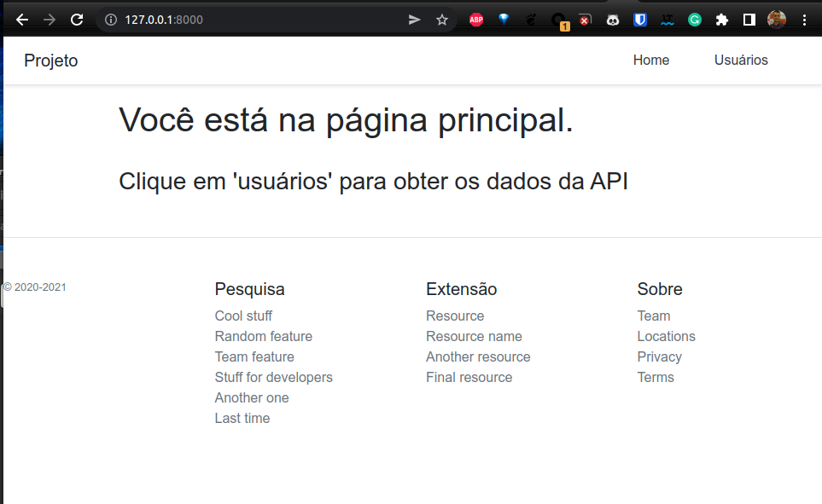Select the Usuários navigation item
The height and width of the screenshot is (504, 822).
coord(740,60)
